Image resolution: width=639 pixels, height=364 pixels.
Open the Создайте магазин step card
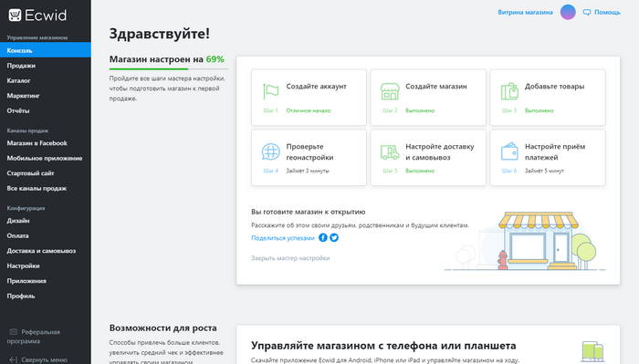coord(428,98)
